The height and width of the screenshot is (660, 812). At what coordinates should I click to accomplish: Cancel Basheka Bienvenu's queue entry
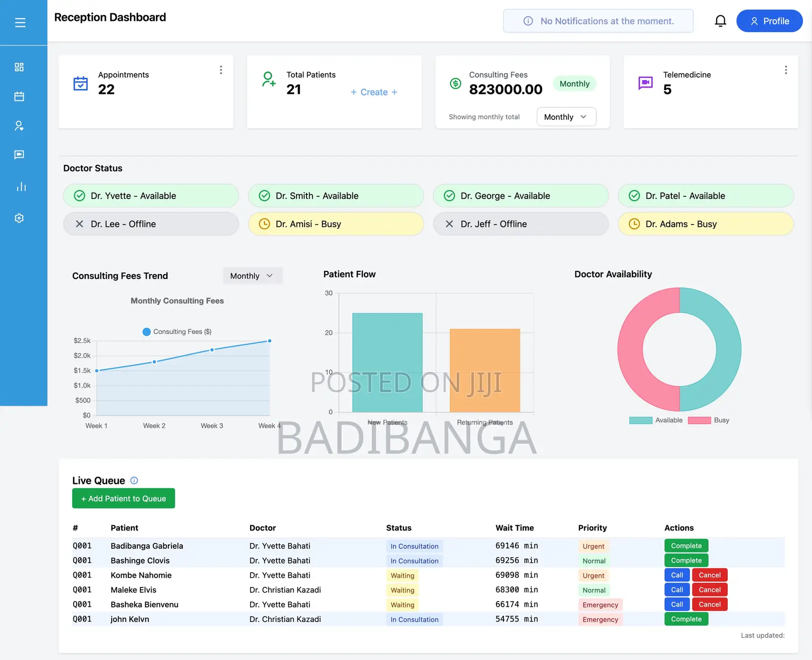(709, 605)
